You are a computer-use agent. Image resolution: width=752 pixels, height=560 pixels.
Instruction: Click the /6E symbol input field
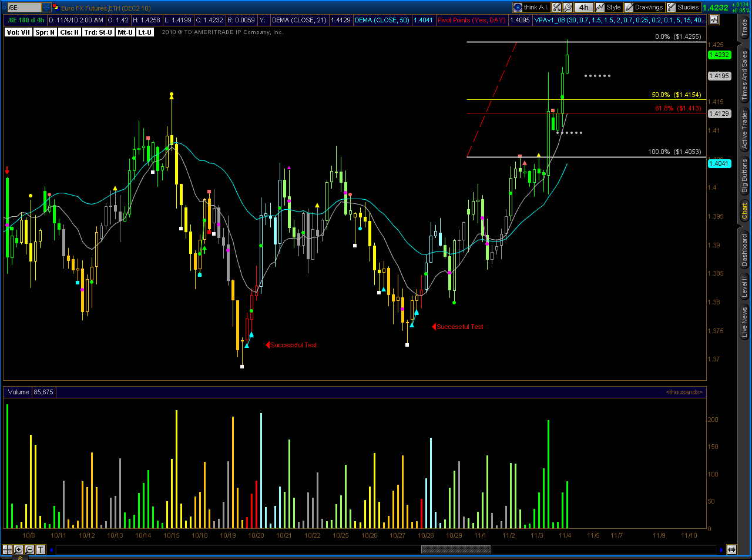tap(24, 8)
